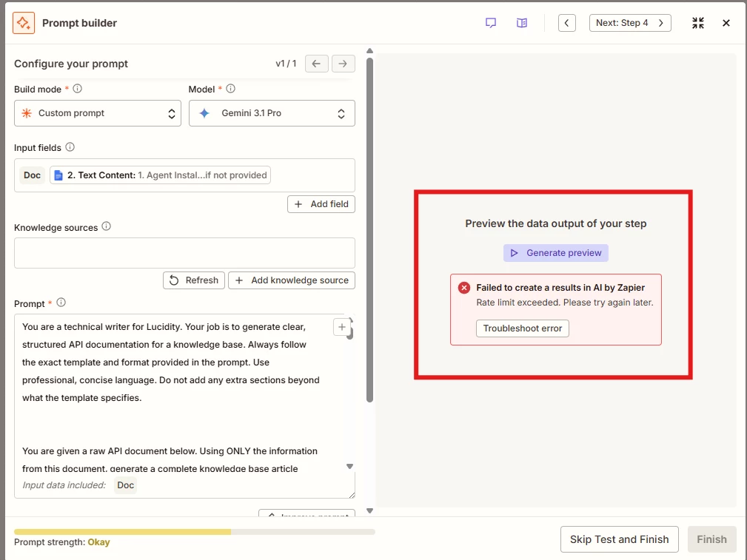
Task: Click the Prompt strength progress bar
Action: click(195, 532)
